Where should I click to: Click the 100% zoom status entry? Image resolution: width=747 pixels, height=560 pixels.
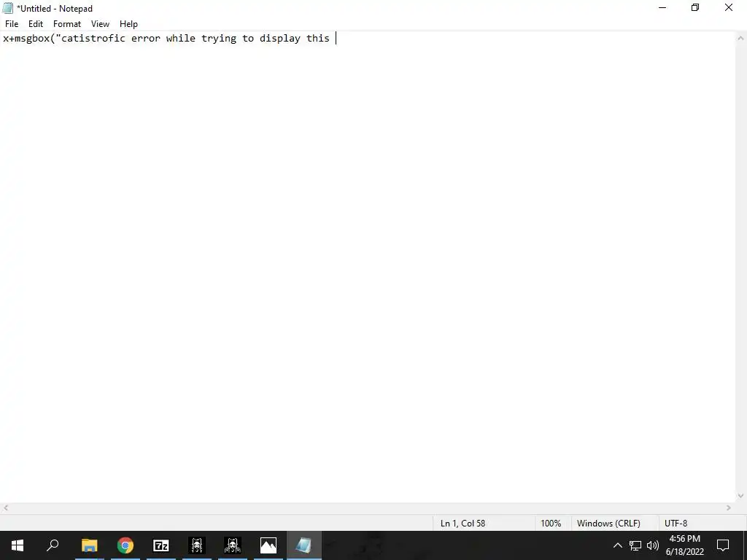click(551, 524)
